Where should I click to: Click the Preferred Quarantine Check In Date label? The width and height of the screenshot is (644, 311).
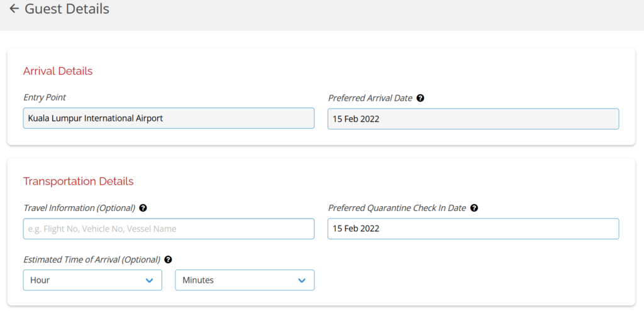397,208
